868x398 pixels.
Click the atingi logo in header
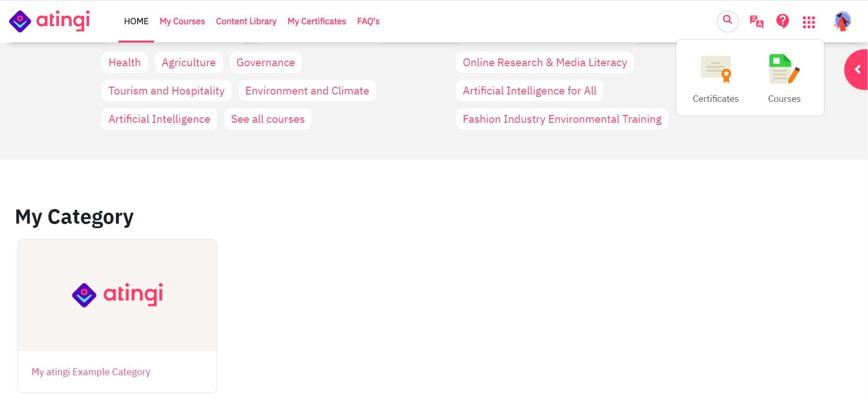coord(49,21)
